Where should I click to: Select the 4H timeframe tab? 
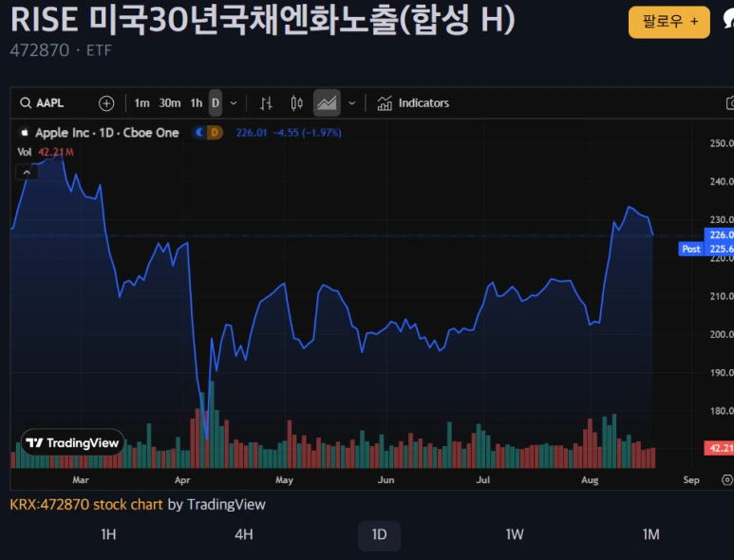[244, 534]
